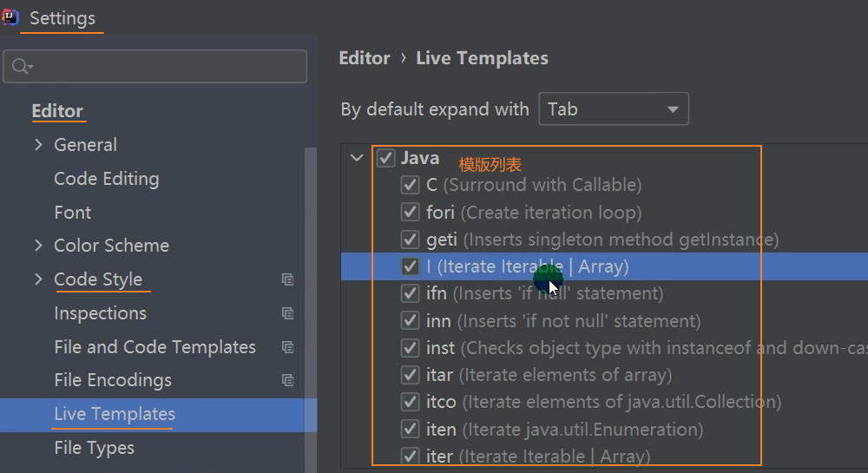Click the settings search input field
This screenshot has height=473, width=868.
pos(165,67)
